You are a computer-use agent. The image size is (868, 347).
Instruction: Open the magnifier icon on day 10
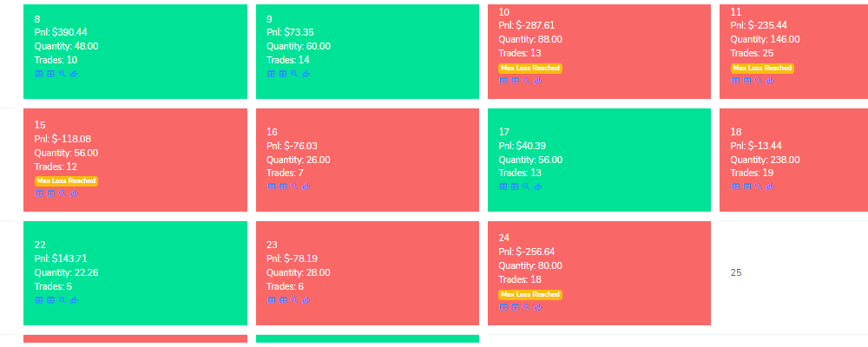click(527, 81)
